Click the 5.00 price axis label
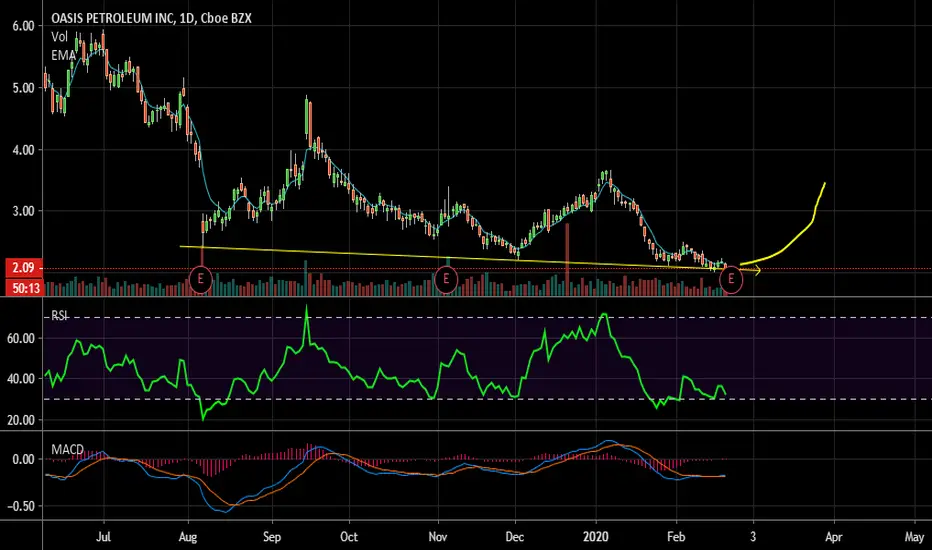This screenshot has width=932, height=550. click(23, 88)
